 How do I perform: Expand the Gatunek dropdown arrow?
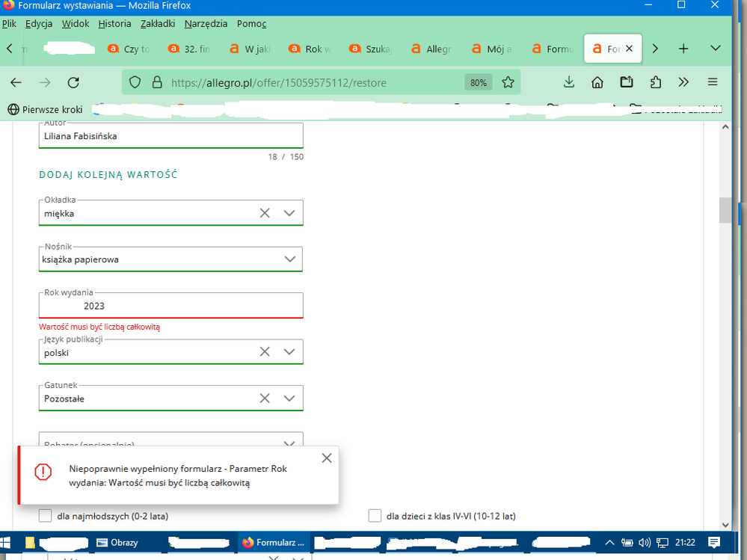(x=289, y=399)
